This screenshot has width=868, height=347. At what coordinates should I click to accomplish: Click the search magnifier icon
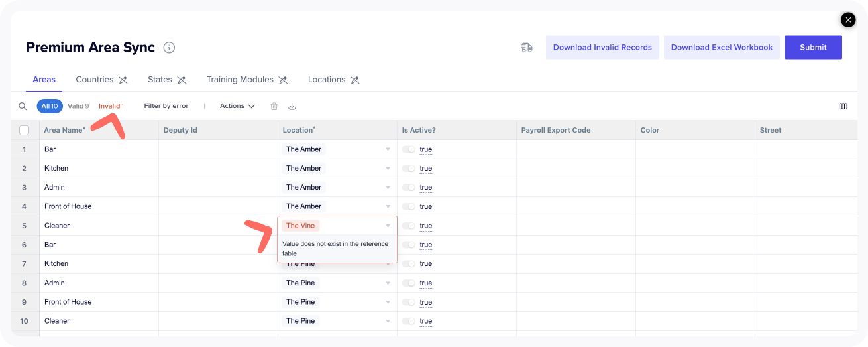tap(23, 106)
